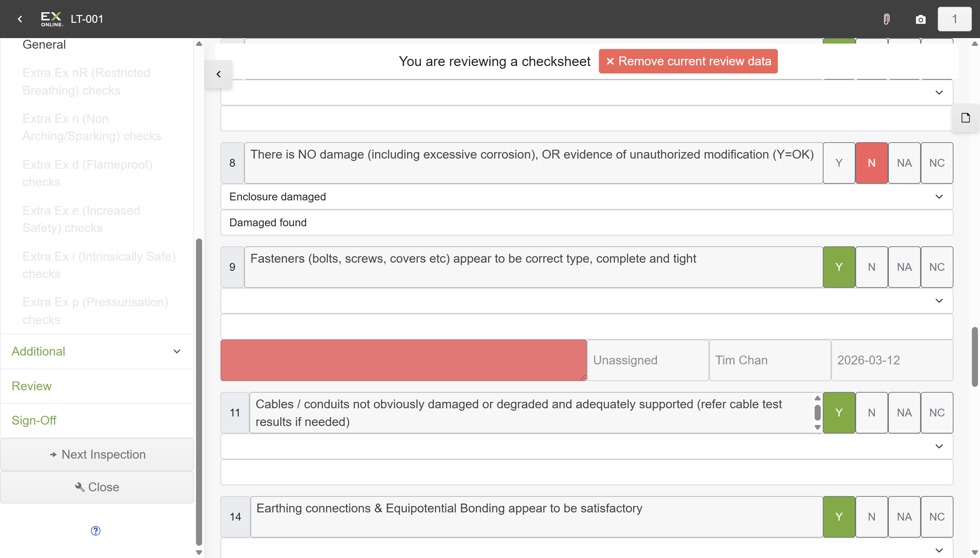Screen dimensions: 980x558
Task: Open the Review section
Action: point(97,385)
